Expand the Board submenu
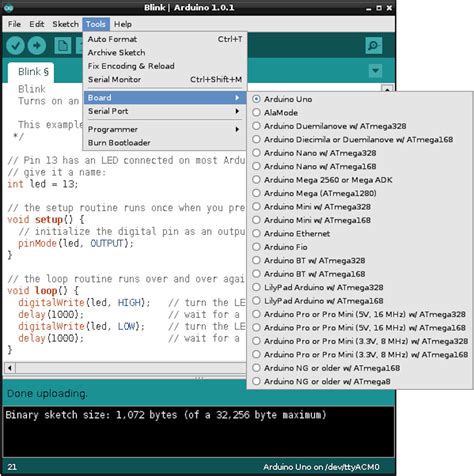Screen dimensions: 474x476 pyautogui.click(x=165, y=98)
